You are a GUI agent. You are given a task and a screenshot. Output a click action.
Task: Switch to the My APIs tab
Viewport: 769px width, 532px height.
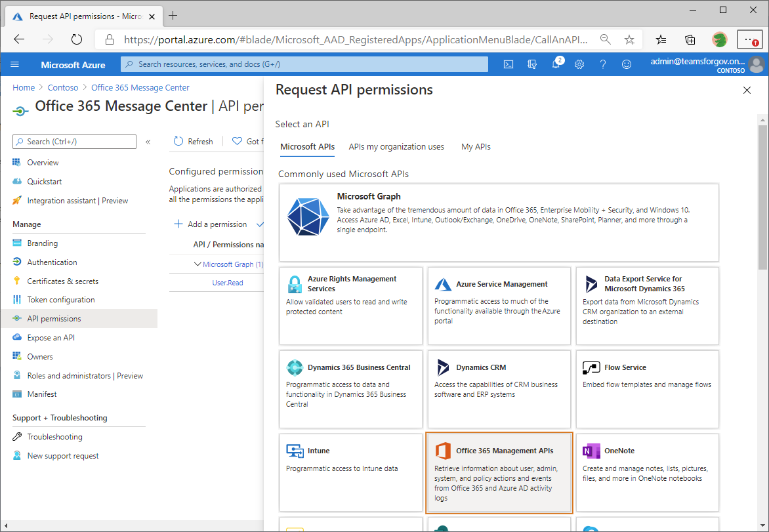(476, 146)
